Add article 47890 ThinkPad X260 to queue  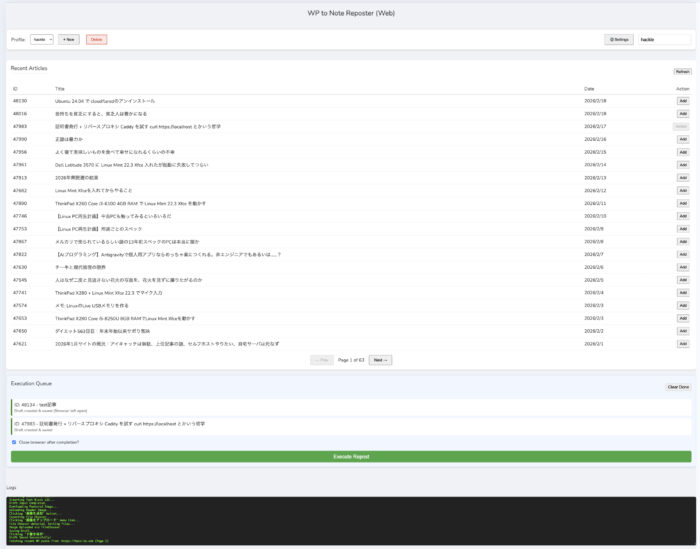click(682, 203)
